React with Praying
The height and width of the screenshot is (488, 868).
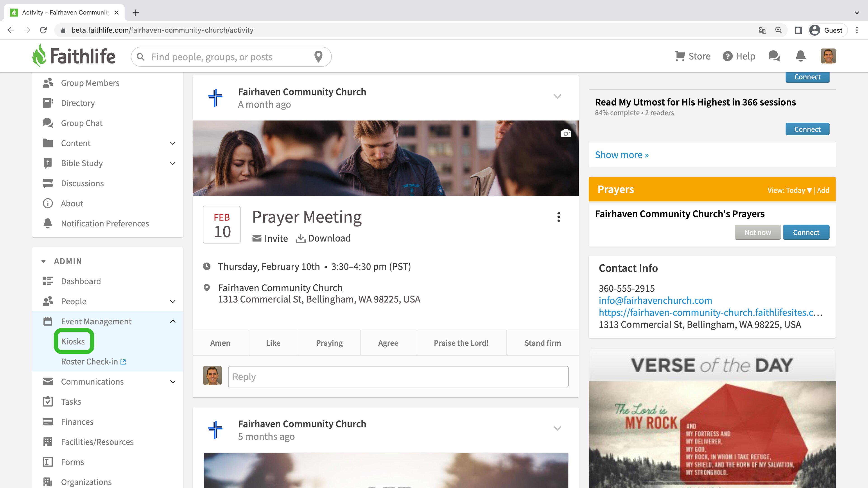coord(329,343)
